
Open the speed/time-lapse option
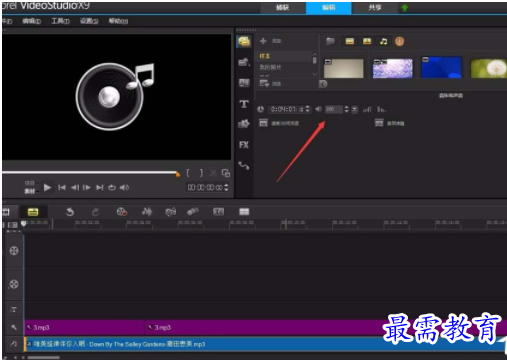[x=279, y=123]
